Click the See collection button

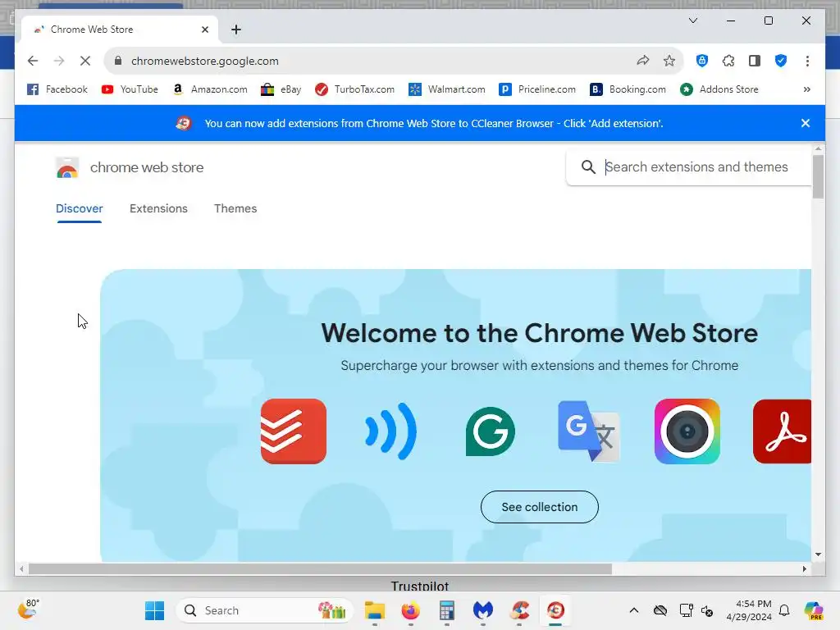(540, 507)
